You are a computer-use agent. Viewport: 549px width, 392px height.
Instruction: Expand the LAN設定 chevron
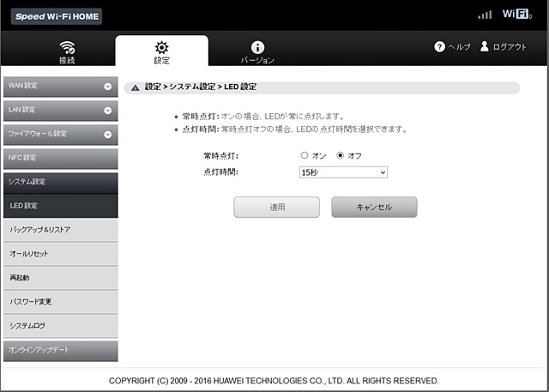coord(108,111)
